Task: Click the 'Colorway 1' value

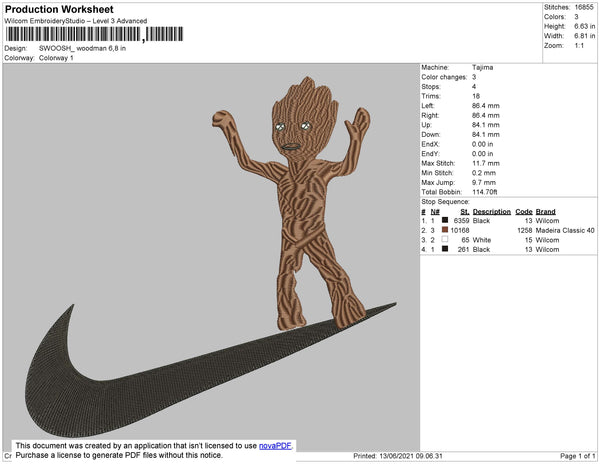Action: [56, 58]
